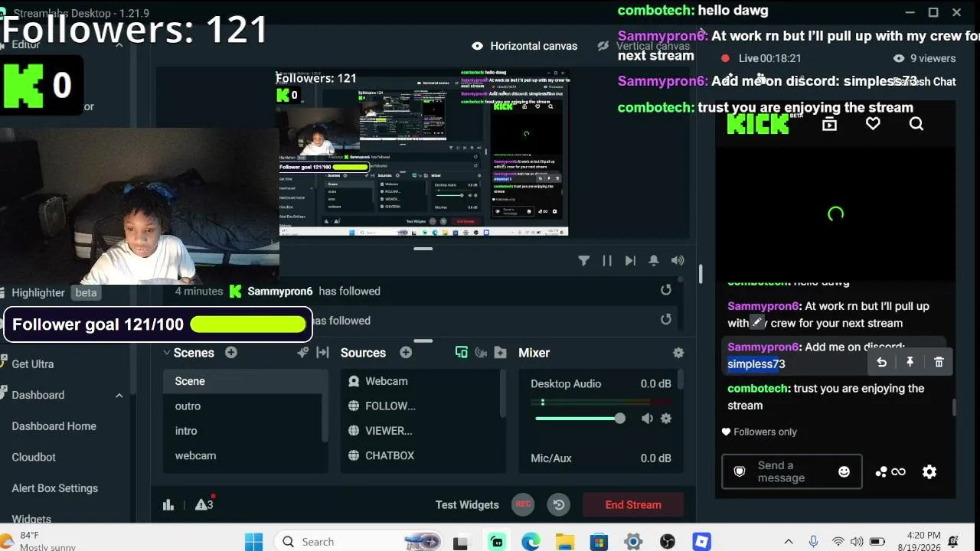Image resolution: width=980 pixels, height=551 pixels.
Task: Toggle Horizontal canvas visibility eye
Action: [478, 46]
